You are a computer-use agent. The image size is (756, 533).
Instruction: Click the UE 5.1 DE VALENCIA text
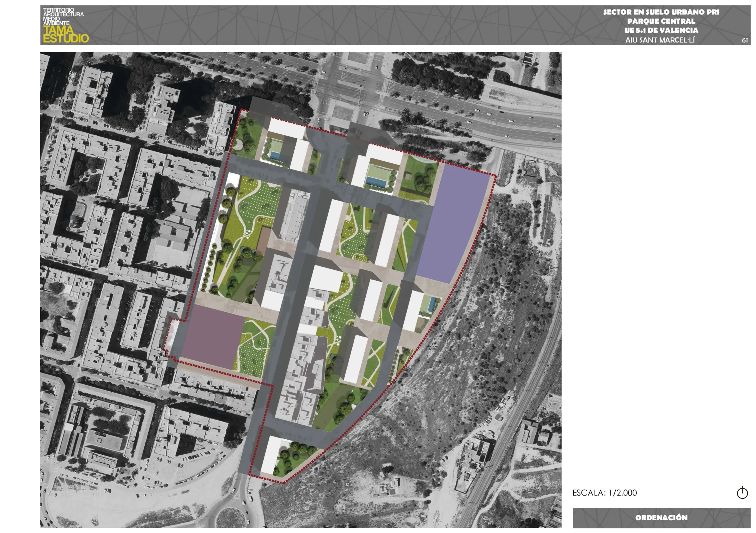tap(661, 30)
